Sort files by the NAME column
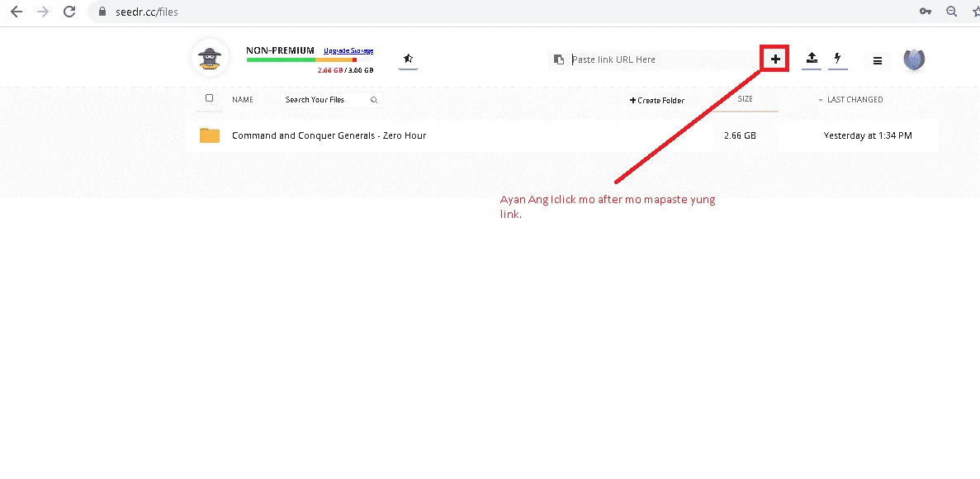This screenshot has height=479, width=980. [243, 99]
